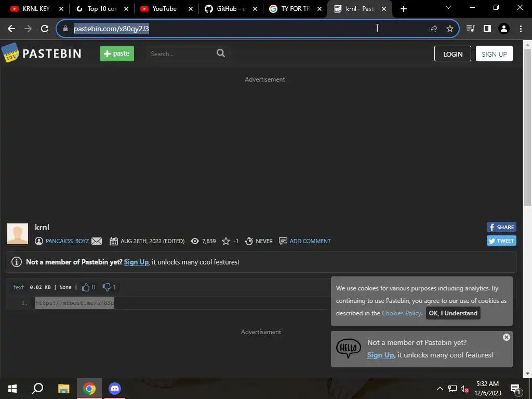The height and width of the screenshot is (399, 532).
Task: Click the 7,839 views count
Action: 209,241
